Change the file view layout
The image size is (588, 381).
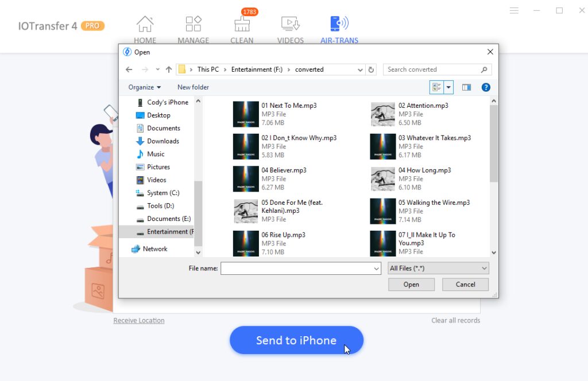click(x=436, y=88)
